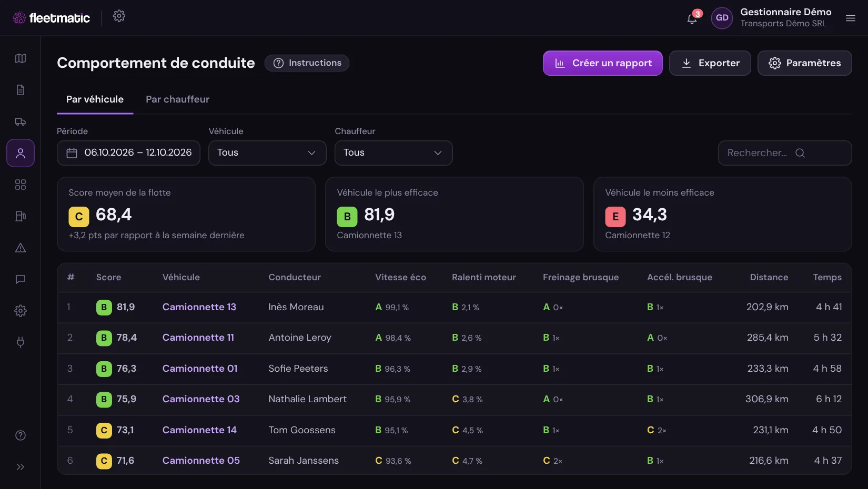The height and width of the screenshot is (489, 868).
Task: Open the notifications bell with 3 badge
Action: coord(692,18)
